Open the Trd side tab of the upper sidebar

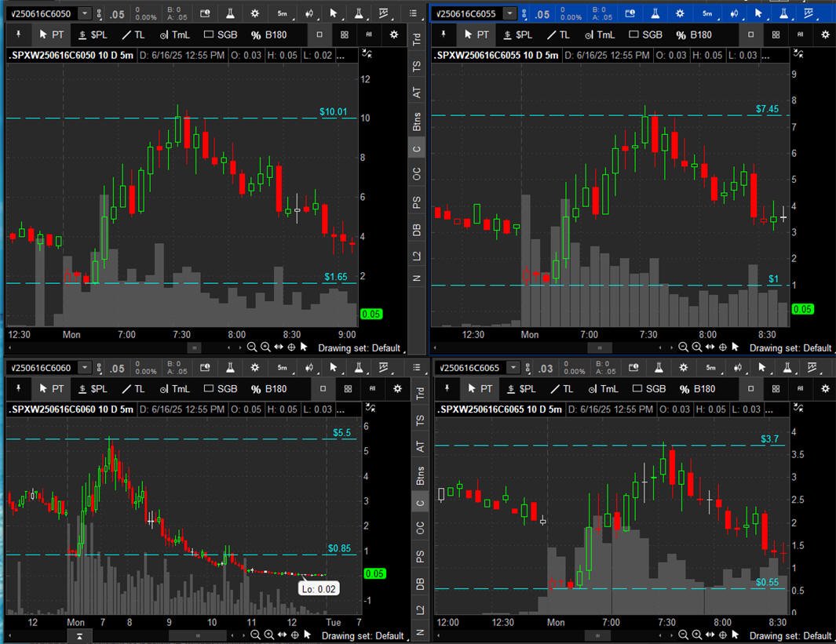pos(418,40)
